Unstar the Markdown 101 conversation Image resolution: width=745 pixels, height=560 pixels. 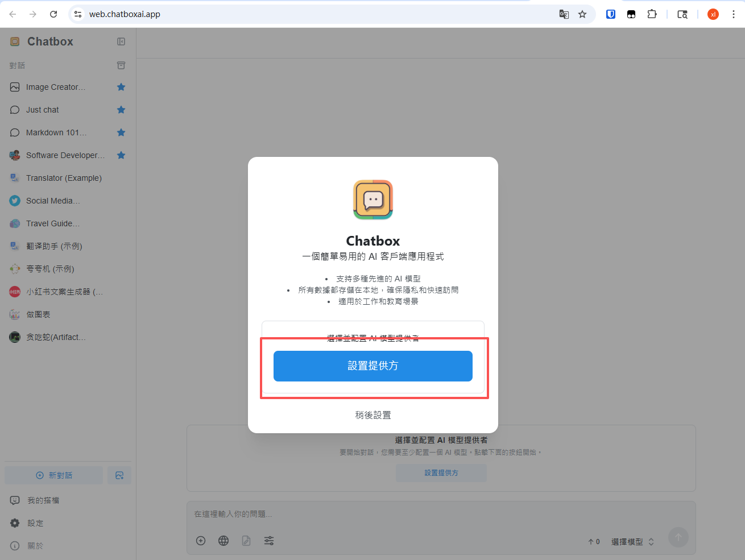pyautogui.click(x=121, y=132)
